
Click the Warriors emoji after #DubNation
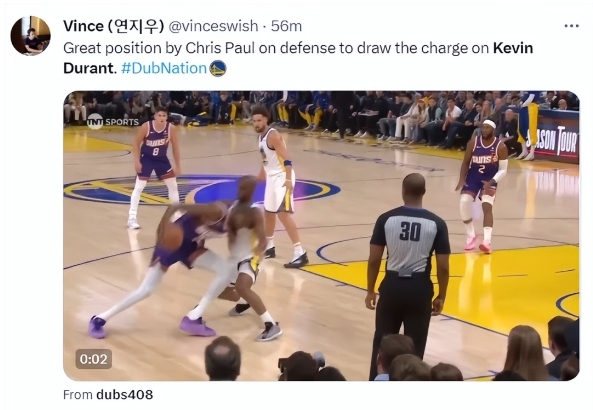click(218, 68)
